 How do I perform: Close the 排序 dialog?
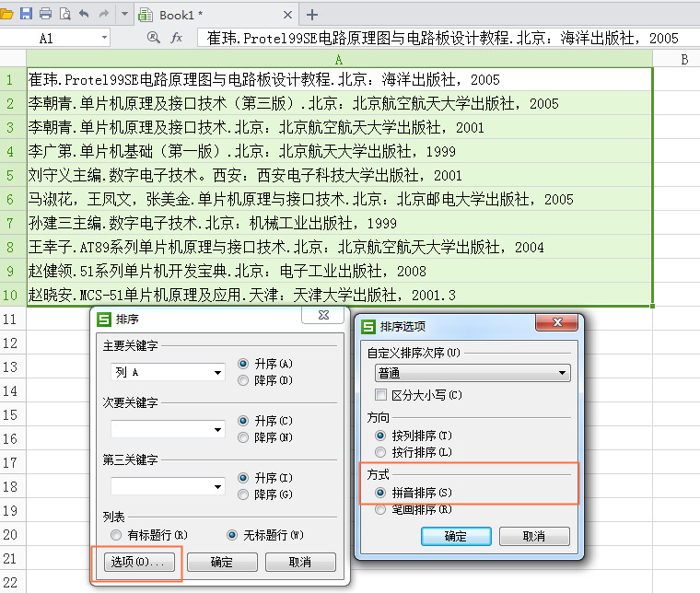point(323,316)
